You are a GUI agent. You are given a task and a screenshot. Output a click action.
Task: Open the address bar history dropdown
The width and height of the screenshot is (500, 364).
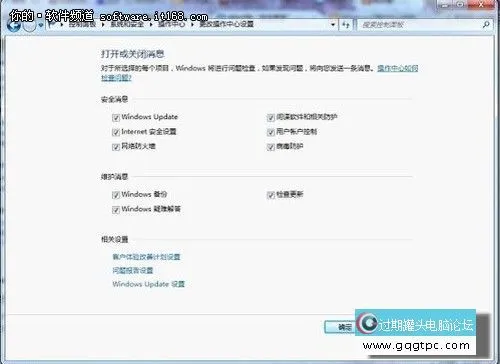click(x=333, y=25)
